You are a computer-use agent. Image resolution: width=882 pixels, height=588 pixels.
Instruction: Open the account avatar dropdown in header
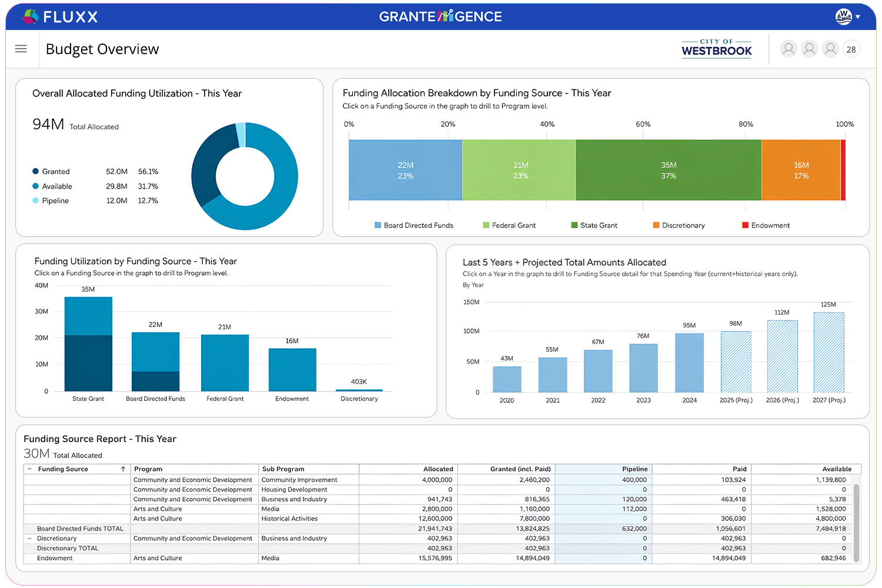pos(847,16)
